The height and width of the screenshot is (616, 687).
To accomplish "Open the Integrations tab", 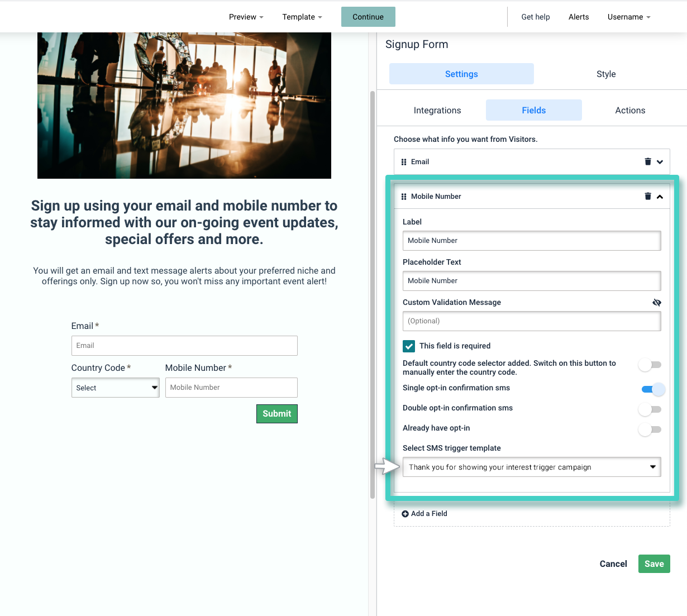I will [x=437, y=110].
